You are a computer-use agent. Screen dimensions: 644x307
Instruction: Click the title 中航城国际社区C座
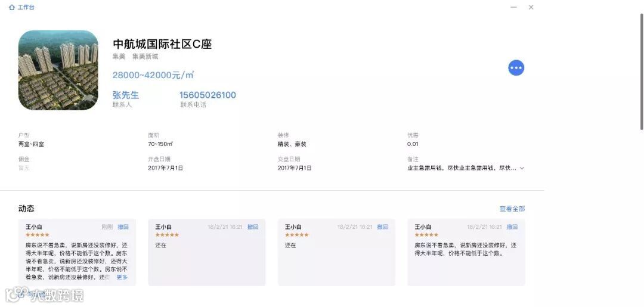click(x=162, y=44)
